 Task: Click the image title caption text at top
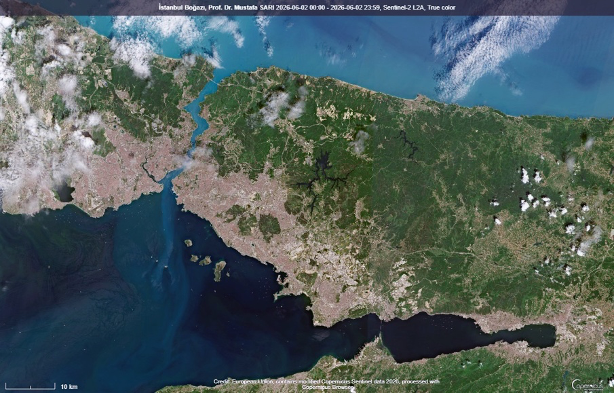click(x=307, y=7)
